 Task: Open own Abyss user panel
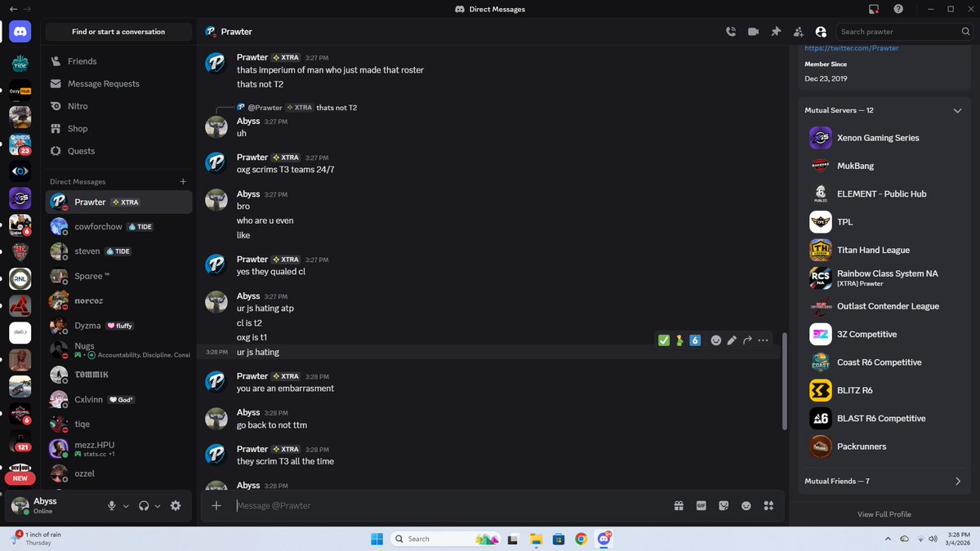click(56, 506)
